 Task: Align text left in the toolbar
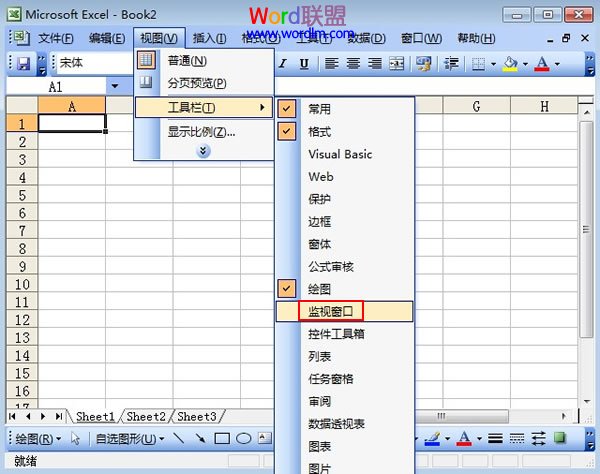click(331, 64)
